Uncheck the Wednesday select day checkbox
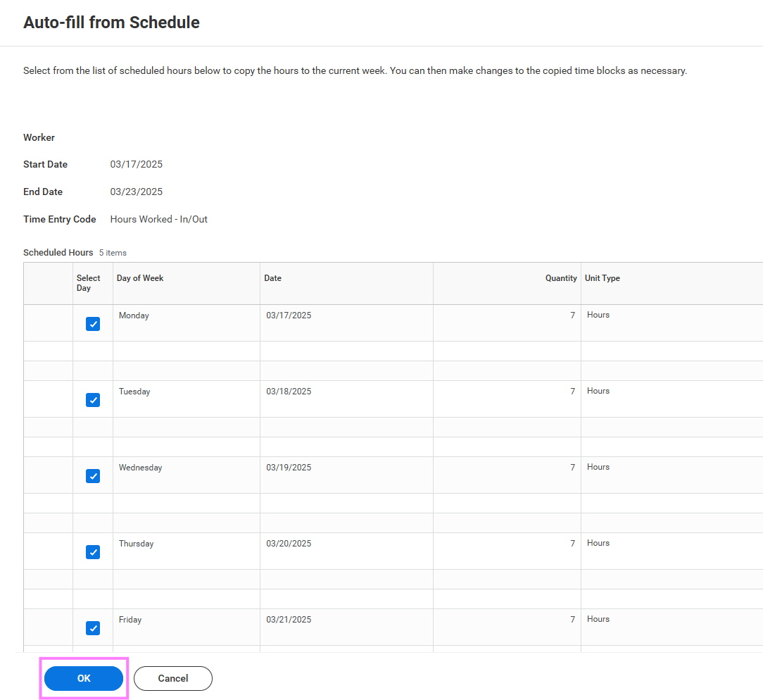 point(93,476)
